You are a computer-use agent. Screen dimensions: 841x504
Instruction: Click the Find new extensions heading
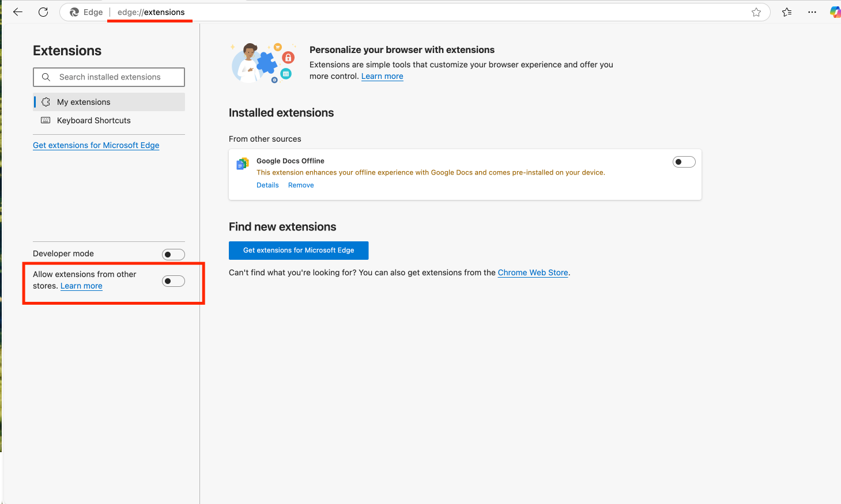(282, 227)
